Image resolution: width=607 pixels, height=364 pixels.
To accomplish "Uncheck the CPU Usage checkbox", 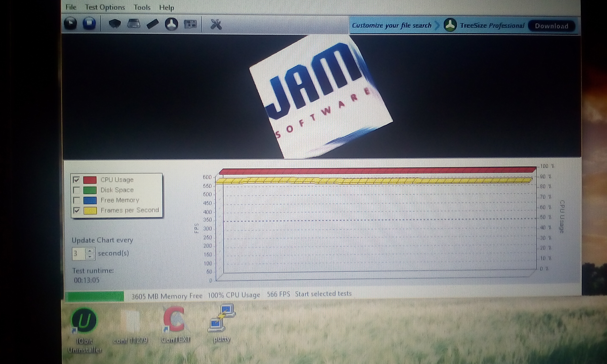I will click(x=76, y=180).
